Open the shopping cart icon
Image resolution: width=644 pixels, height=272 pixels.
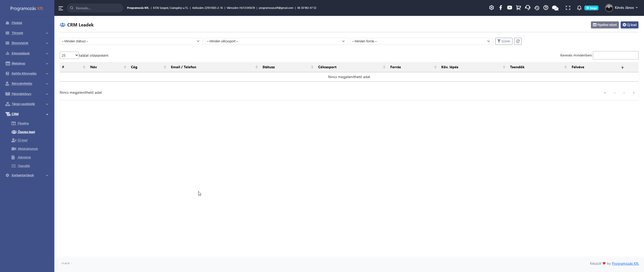[518, 8]
